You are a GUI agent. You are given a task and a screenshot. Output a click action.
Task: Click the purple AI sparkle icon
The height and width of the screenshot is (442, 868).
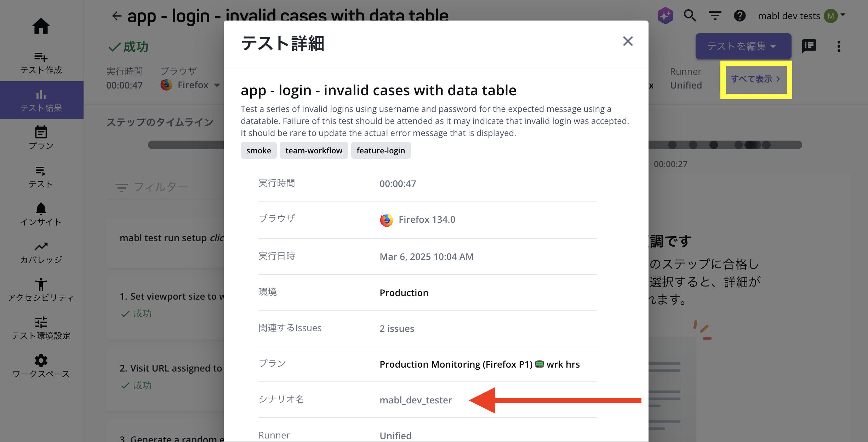pyautogui.click(x=665, y=16)
